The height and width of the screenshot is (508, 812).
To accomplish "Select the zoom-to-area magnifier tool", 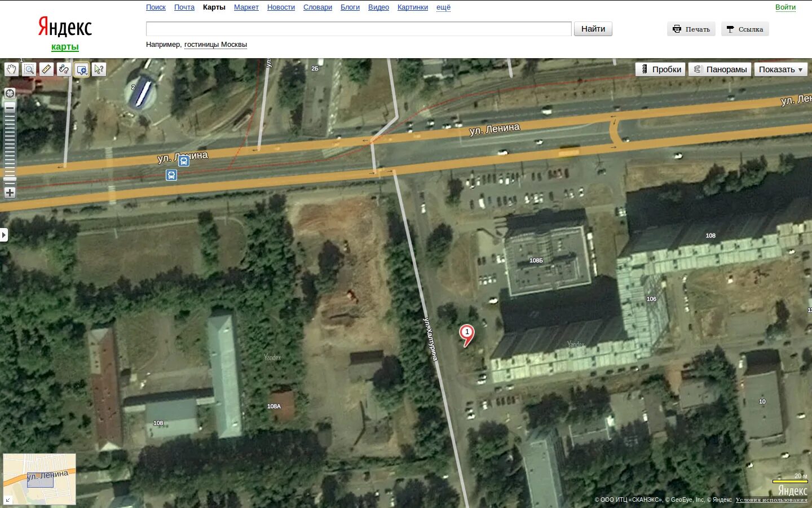I will [29, 69].
